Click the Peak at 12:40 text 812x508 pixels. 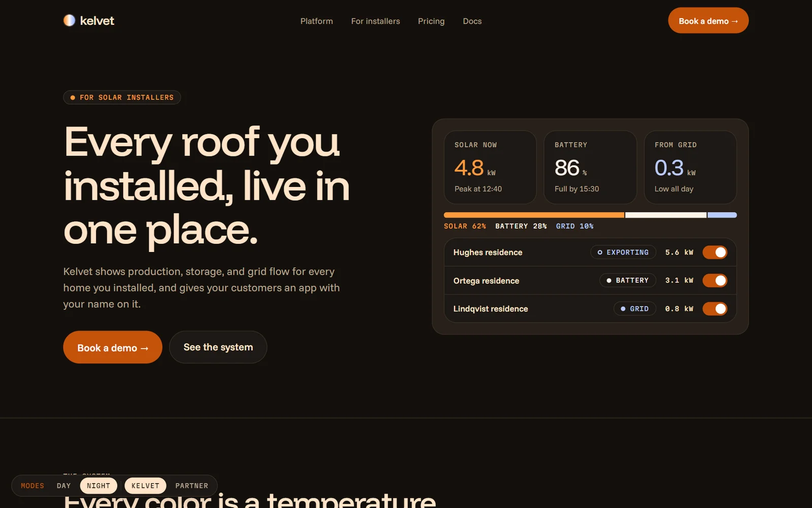click(x=478, y=189)
